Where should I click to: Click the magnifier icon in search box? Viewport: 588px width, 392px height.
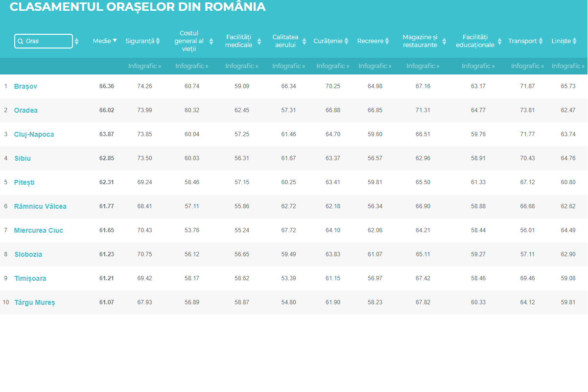click(21, 42)
